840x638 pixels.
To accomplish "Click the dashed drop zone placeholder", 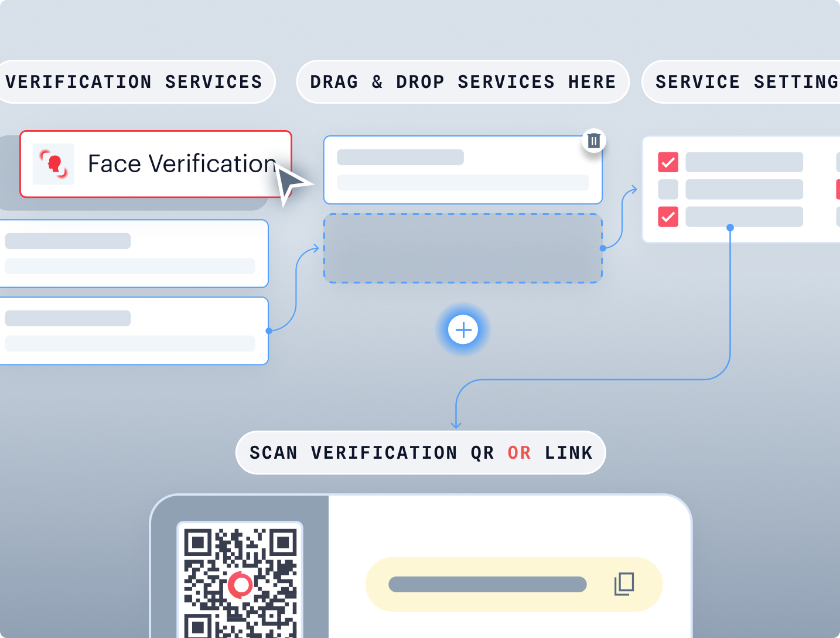I will click(463, 248).
